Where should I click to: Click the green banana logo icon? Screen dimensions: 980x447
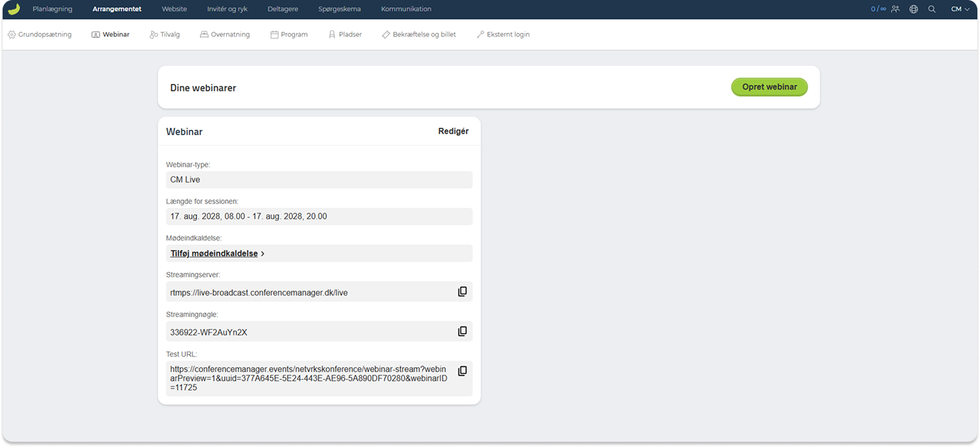coord(13,9)
